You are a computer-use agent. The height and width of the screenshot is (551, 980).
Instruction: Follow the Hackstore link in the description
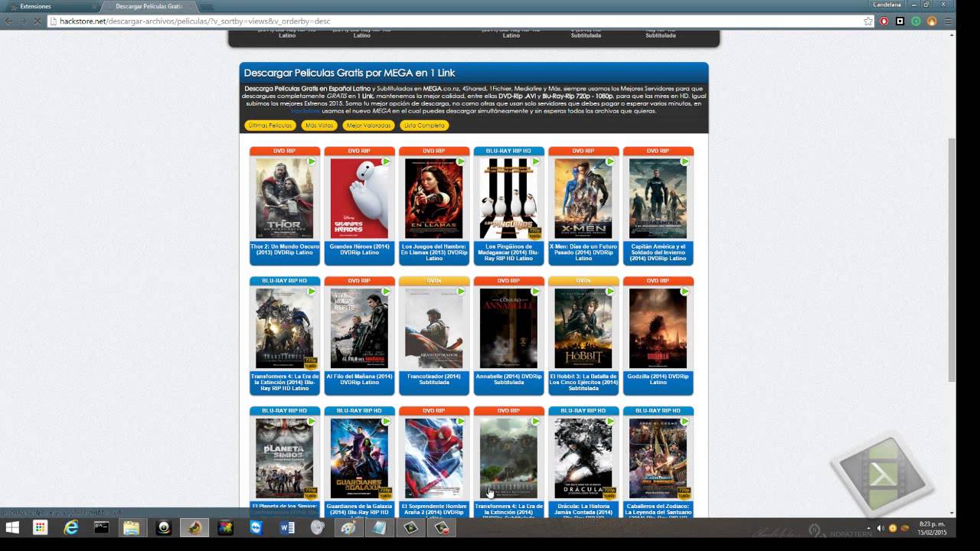click(305, 111)
